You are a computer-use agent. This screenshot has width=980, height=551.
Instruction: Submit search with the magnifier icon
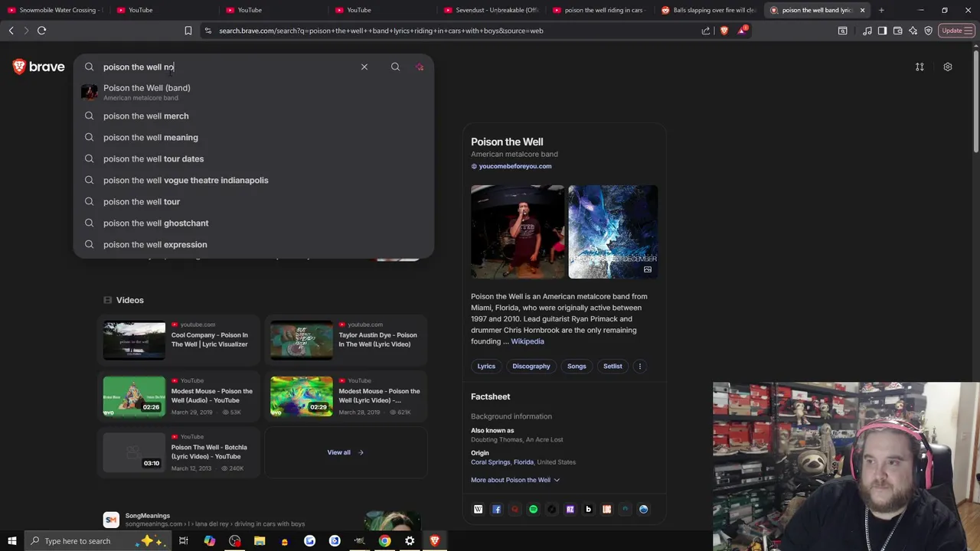click(x=395, y=67)
